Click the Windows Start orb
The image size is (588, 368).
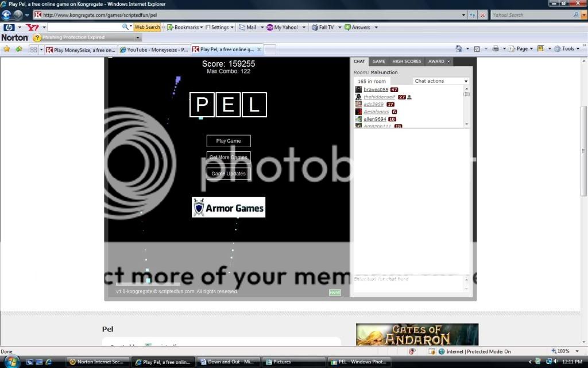click(x=11, y=361)
